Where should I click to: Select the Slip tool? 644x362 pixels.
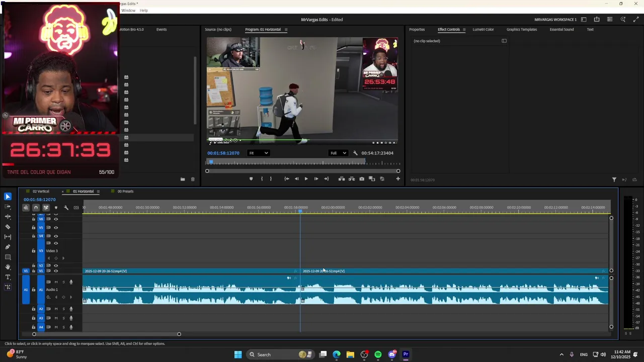(x=8, y=237)
